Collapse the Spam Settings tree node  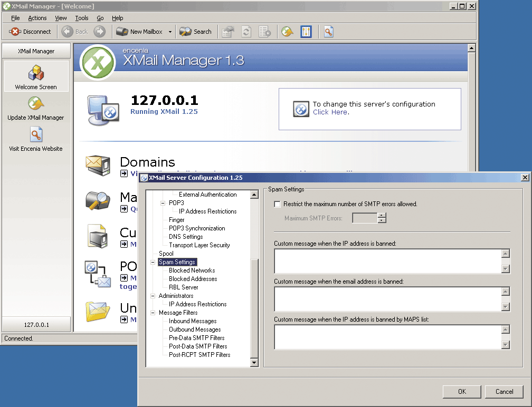153,263
